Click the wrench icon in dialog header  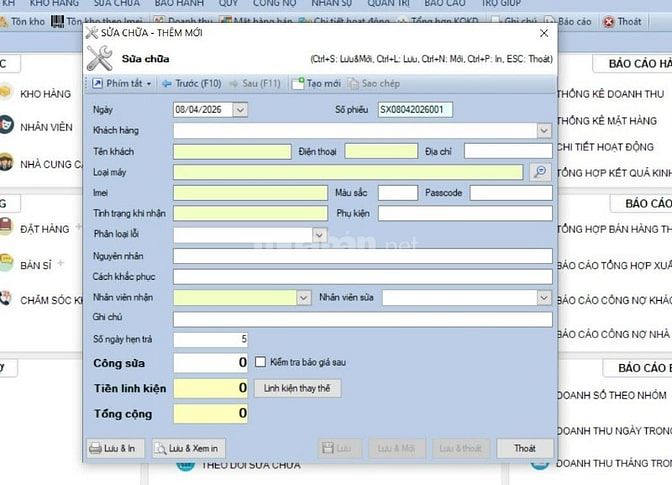point(99,58)
